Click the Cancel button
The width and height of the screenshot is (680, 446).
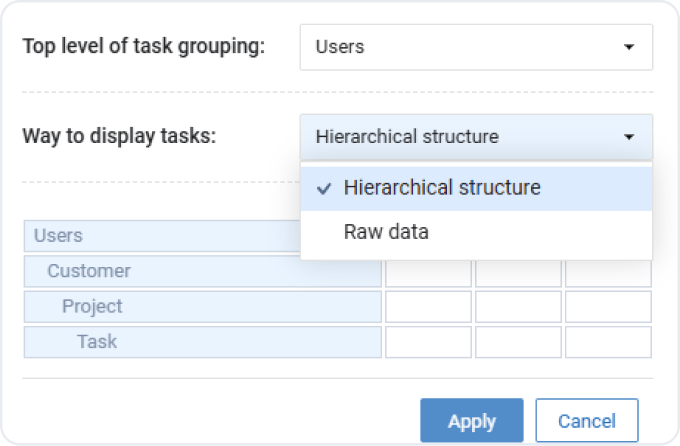point(587,421)
